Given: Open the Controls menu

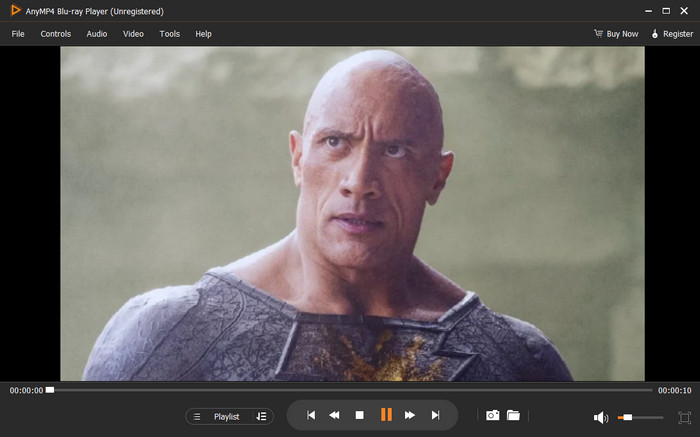Looking at the screenshot, I should tap(56, 34).
